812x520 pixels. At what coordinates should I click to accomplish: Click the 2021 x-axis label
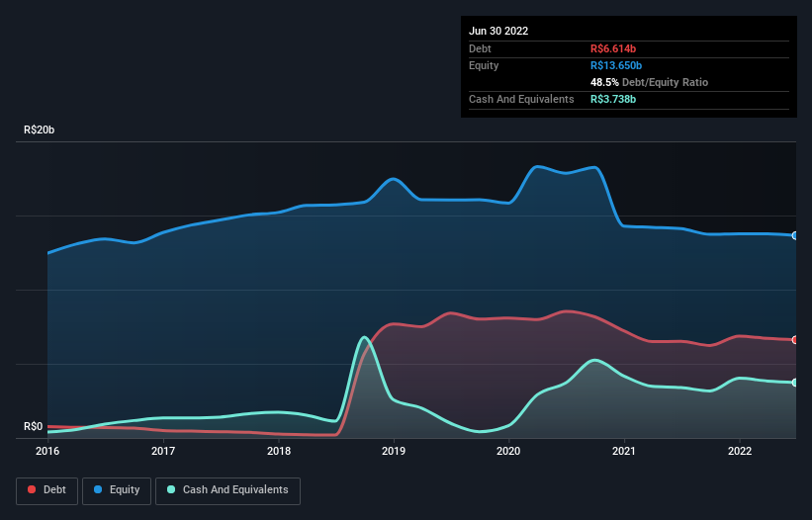point(624,451)
